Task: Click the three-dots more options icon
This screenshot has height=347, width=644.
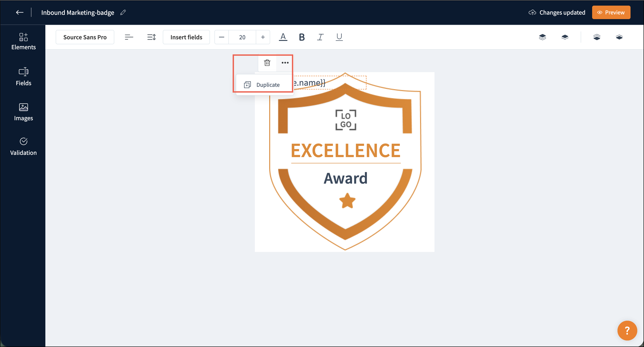Action: (x=285, y=62)
